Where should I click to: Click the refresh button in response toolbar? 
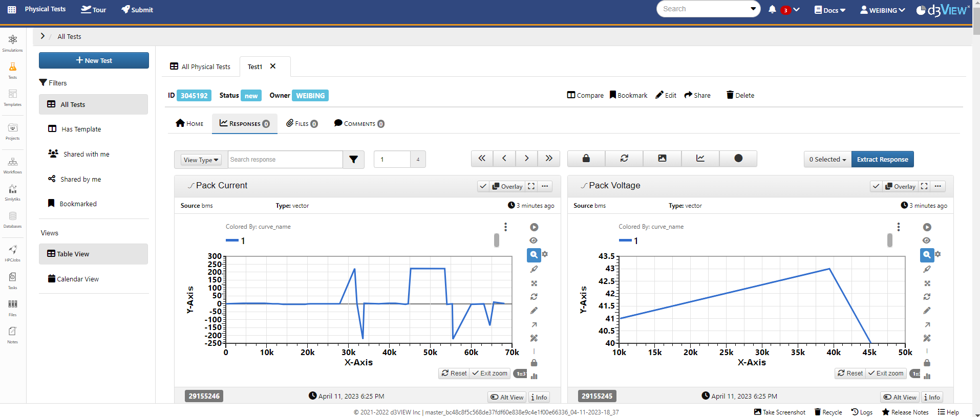pos(624,159)
